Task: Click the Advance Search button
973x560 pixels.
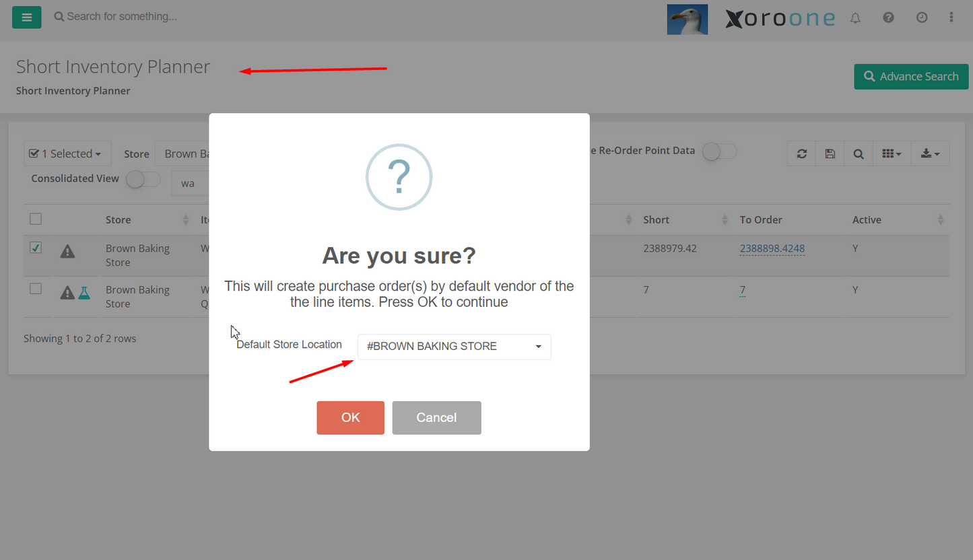Action: (x=911, y=77)
